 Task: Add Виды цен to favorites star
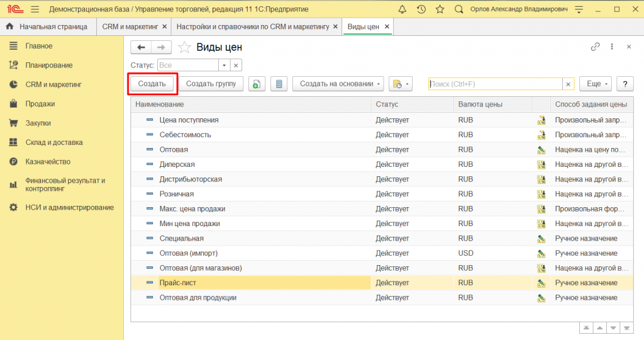coord(184,47)
